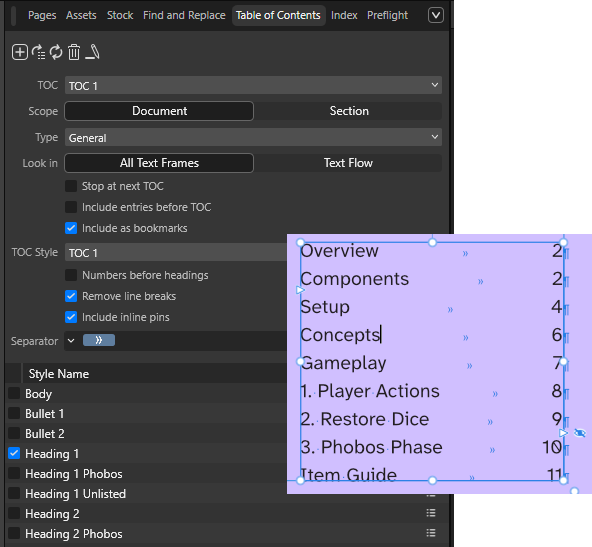592x547 pixels.
Task: Switch to the Assets tab
Action: 81,15
